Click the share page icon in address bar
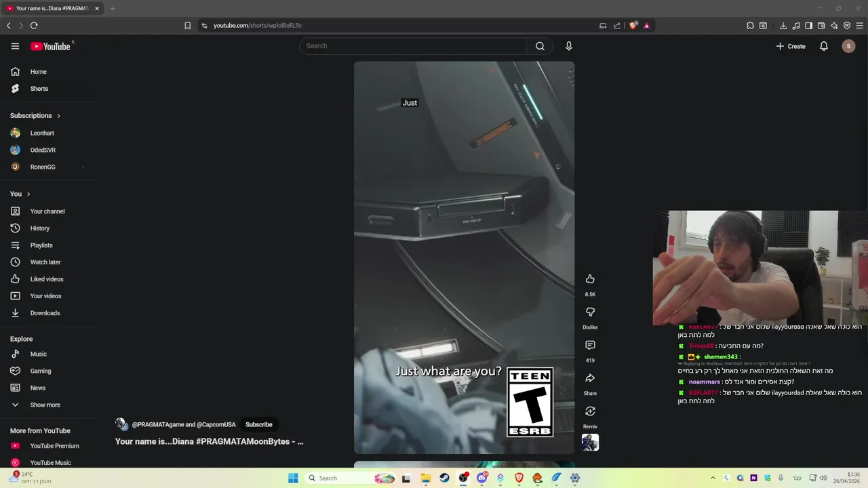The width and height of the screenshot is (868, 488). [x=617, y=26]
